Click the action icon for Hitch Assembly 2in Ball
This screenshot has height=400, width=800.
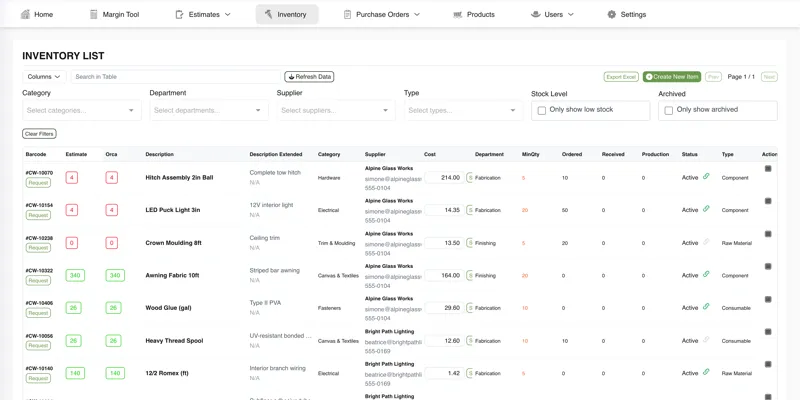click(768, 168)
